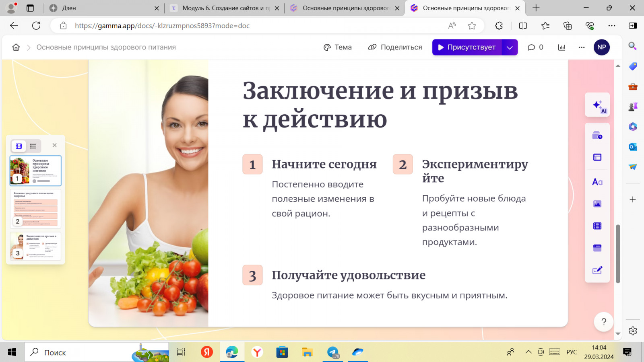Click breadcrumb Основные принципы здорового питания
The width and height of the screenshot is (644, 362).
pyautogui.click(x=106, y=47)
